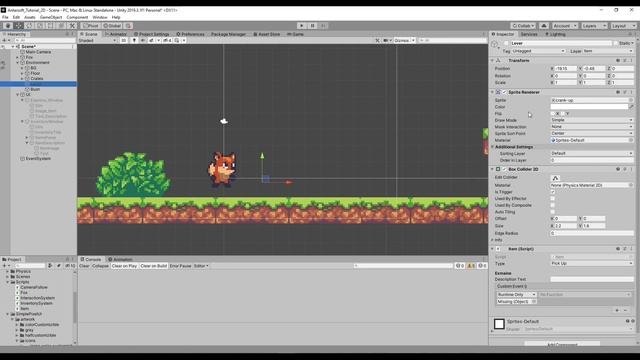Click the Pause button
This screenshot has height=360, width=640.
pyautogui.click(x=313, y=25)
